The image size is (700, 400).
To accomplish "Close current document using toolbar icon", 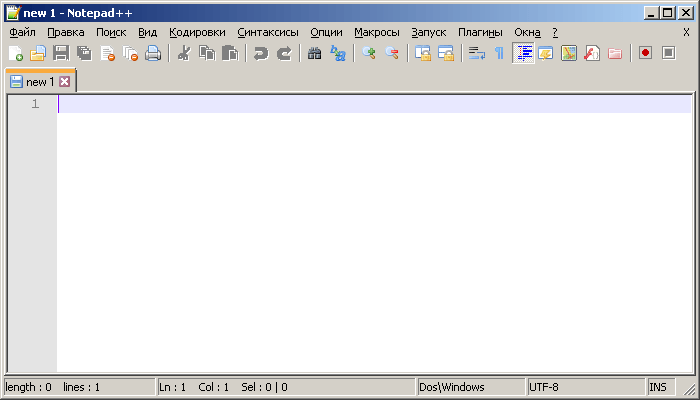I will (x=108, y=53).
